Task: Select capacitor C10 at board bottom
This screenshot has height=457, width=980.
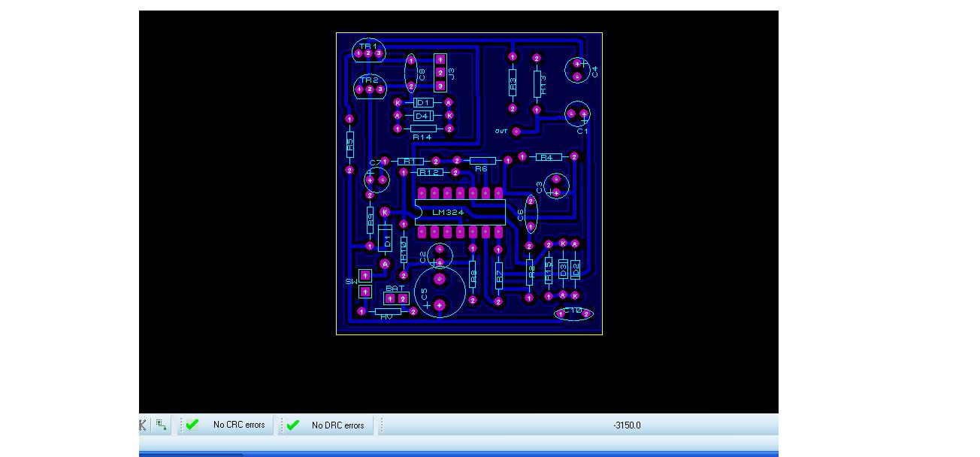Action: (x=574, y=313)
